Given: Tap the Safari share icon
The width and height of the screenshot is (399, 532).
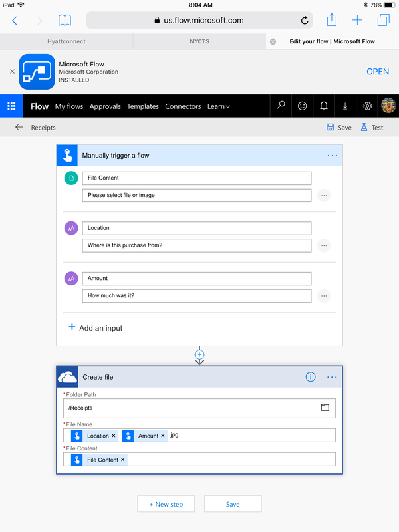Looking at the screenshot, I should click(331, 20).
